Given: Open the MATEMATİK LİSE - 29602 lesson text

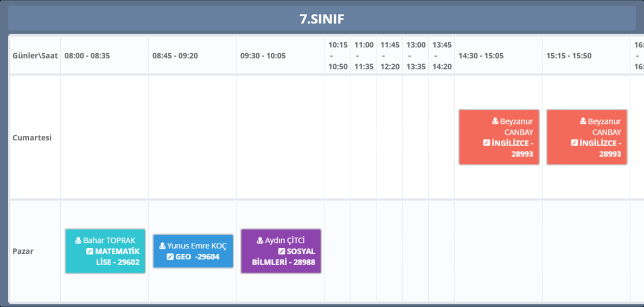Looking at the screenshot, I should coord(117,257).
